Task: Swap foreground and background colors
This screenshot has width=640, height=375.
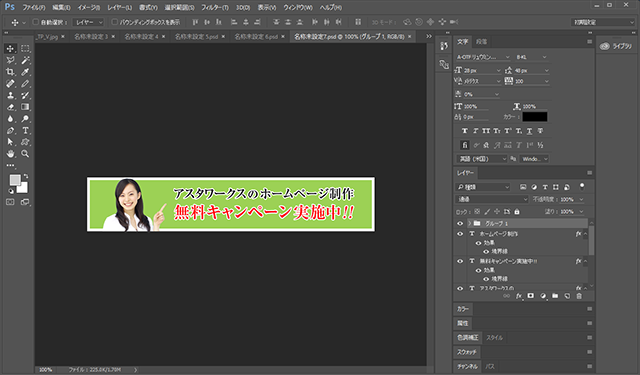Action: point(26,176)
